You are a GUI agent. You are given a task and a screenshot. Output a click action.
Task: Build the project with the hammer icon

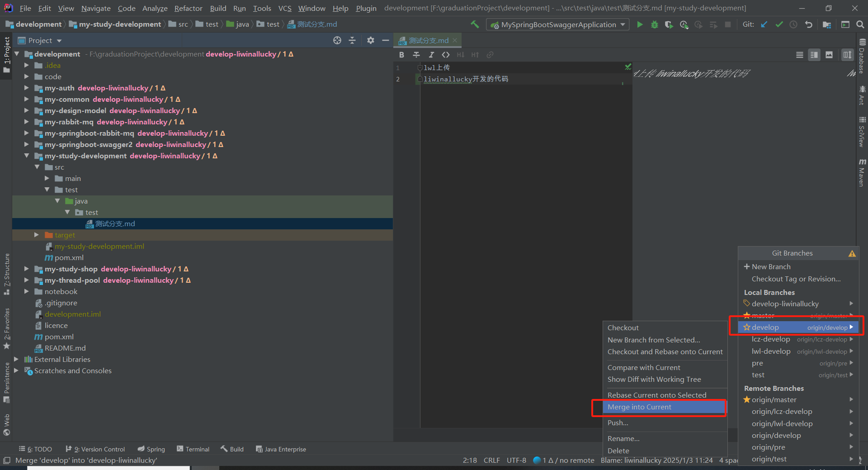(x=475, y=24)
